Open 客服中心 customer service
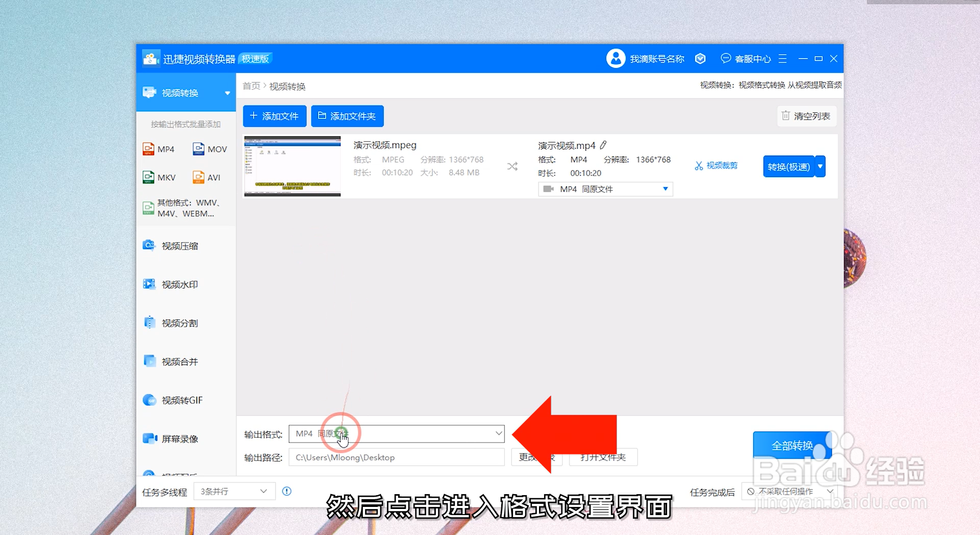Image resolution: width=980 pixels, height=535 pixels. (746, 59)
